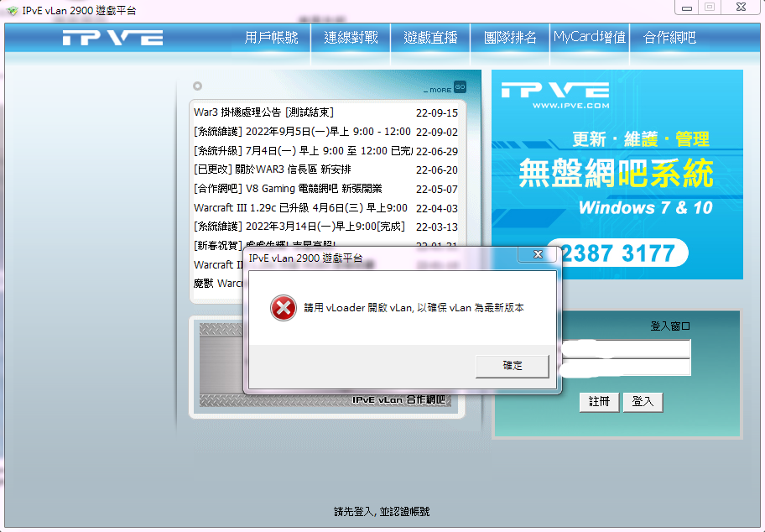Viewport: 765px width, 532px height.
Task: Open the 團隊排名 menu tab
Action: 510,38
